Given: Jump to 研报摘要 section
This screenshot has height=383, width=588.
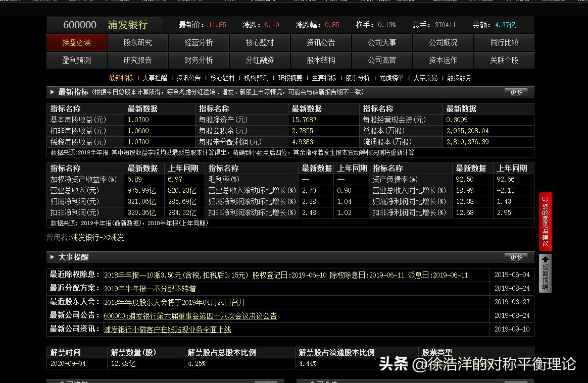Looking at the screenshot, I should point(290,78).
